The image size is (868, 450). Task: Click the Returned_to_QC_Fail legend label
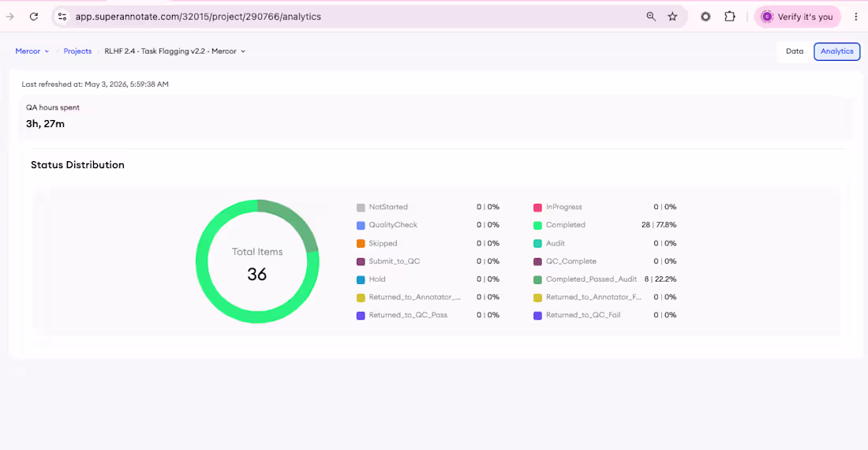(x=583, y=315)
